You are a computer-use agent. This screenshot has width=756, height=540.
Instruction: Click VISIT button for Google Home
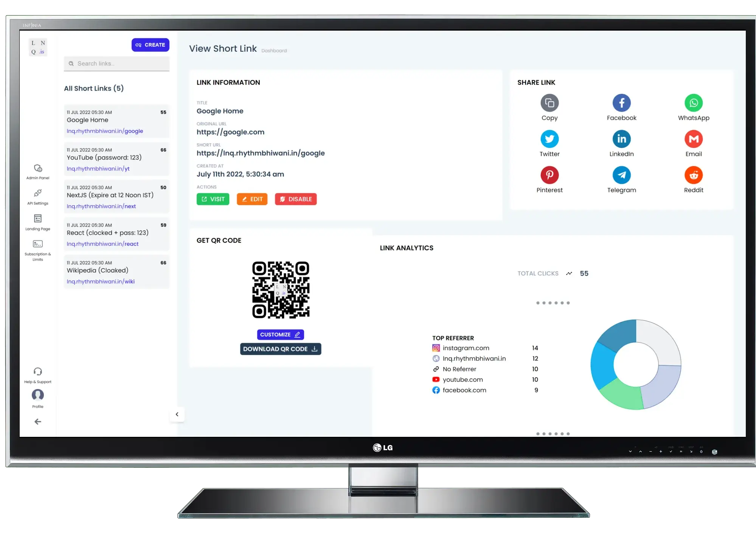click(x=213, y=199)
